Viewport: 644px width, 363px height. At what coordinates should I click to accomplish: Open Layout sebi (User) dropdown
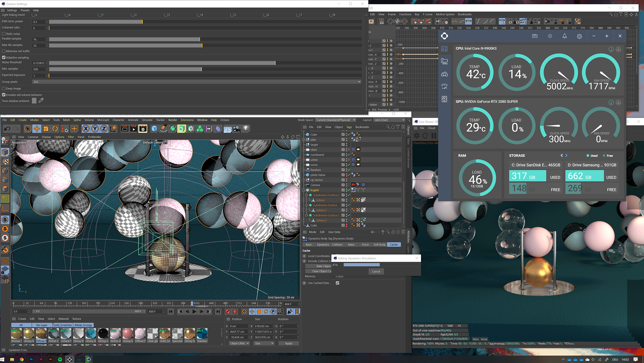(389, 120)
